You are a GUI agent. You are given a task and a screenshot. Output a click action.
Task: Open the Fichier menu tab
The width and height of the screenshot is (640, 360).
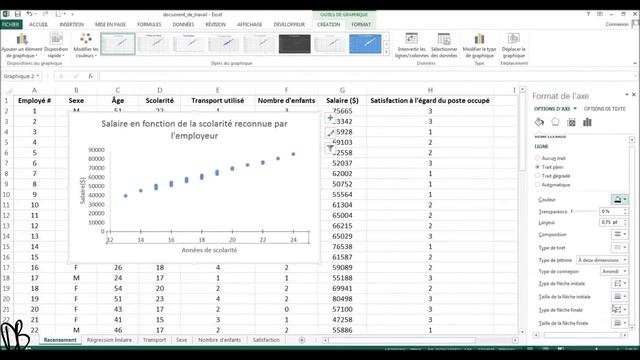point(10,24)
